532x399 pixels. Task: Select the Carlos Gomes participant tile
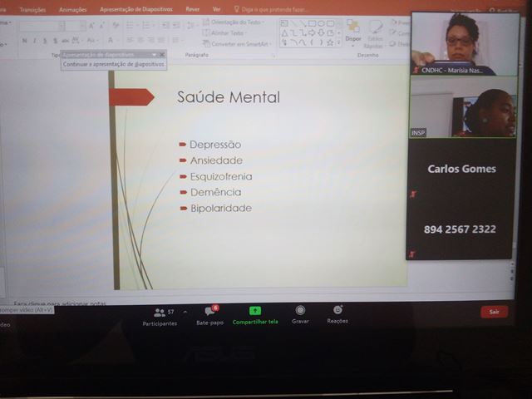[x=461, y=198]
